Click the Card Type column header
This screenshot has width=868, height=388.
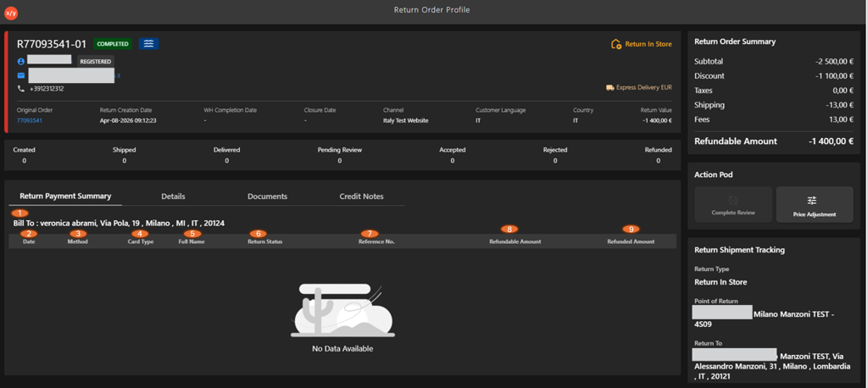[140, 242]
